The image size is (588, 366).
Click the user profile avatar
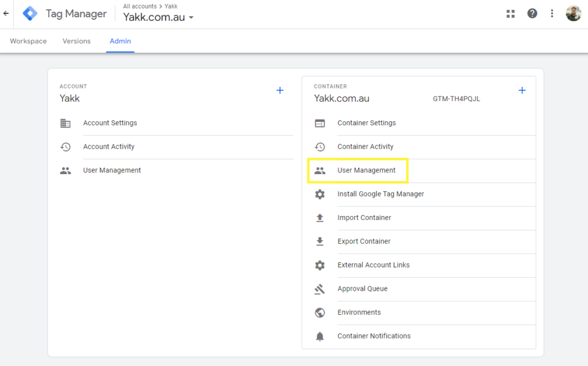coord(573,14)
